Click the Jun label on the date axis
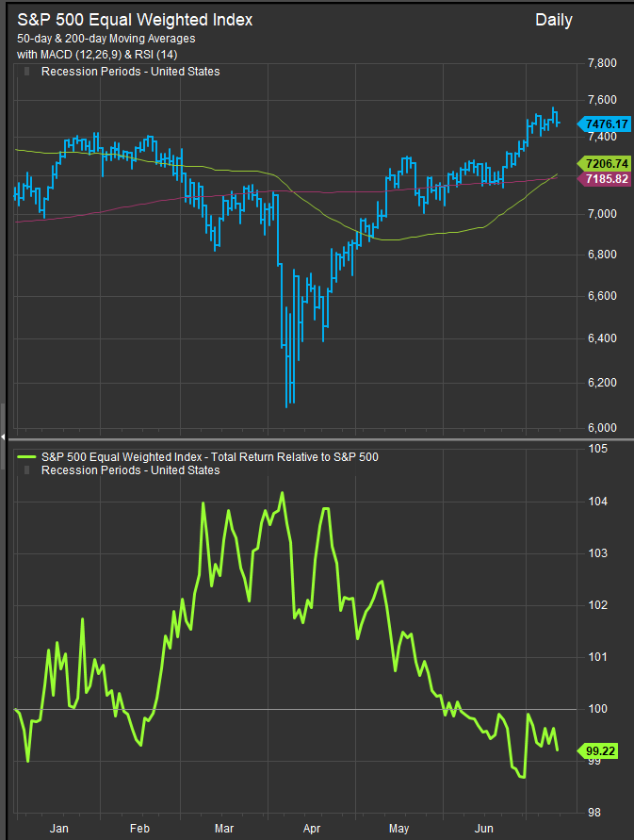634x840 pixels. 485,829
